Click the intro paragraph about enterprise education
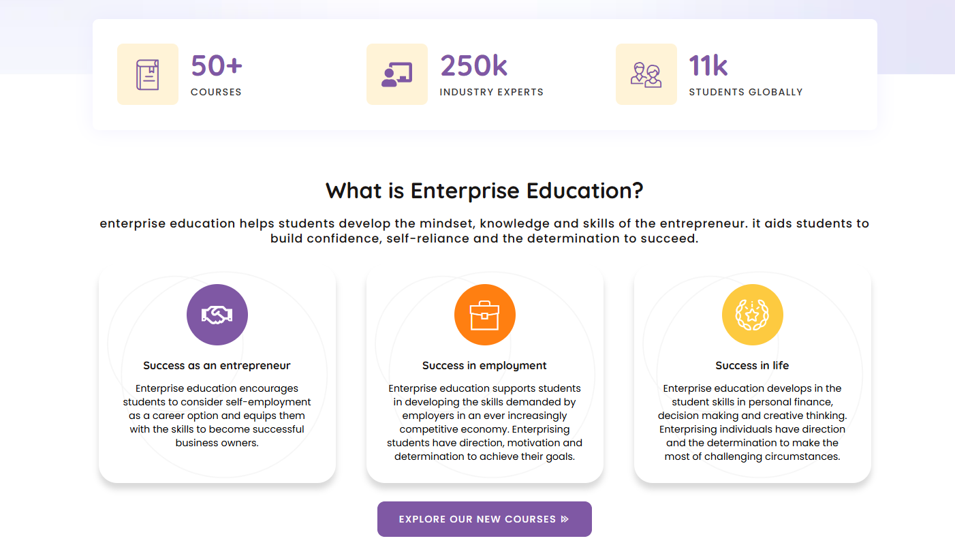 (484, 231)
